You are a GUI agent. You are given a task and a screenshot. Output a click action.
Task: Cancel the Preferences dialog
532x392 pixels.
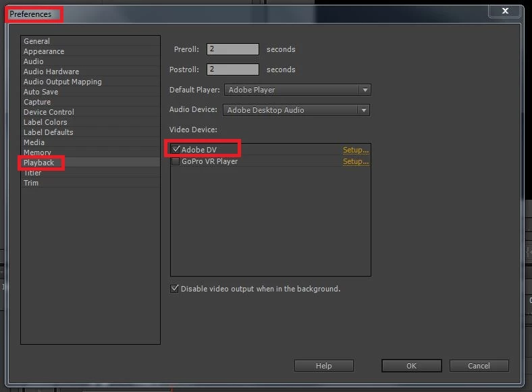tap(479, 366)
